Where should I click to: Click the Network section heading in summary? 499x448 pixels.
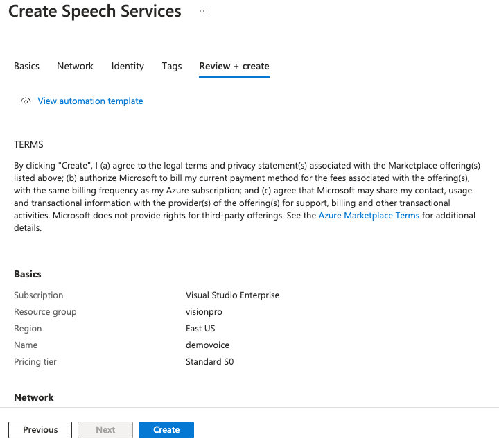tap(33, 397)
